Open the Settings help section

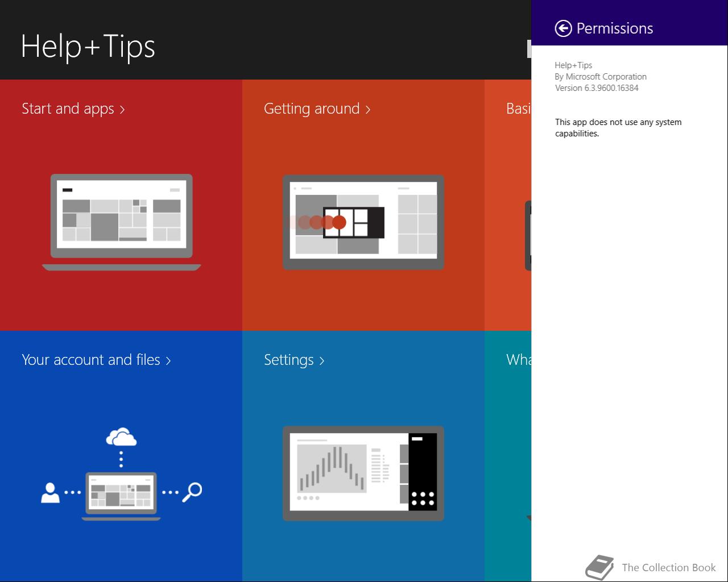coord(293,360)
